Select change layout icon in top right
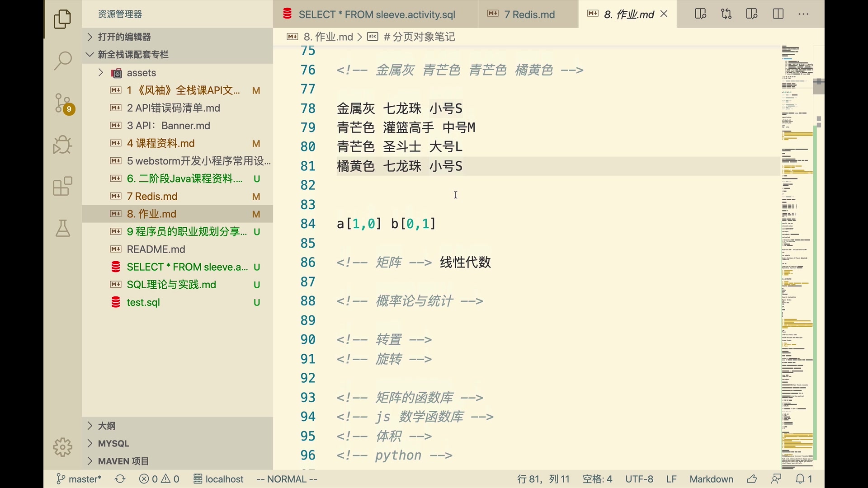This screenshot has height=488, width=868. click(779, 13)
